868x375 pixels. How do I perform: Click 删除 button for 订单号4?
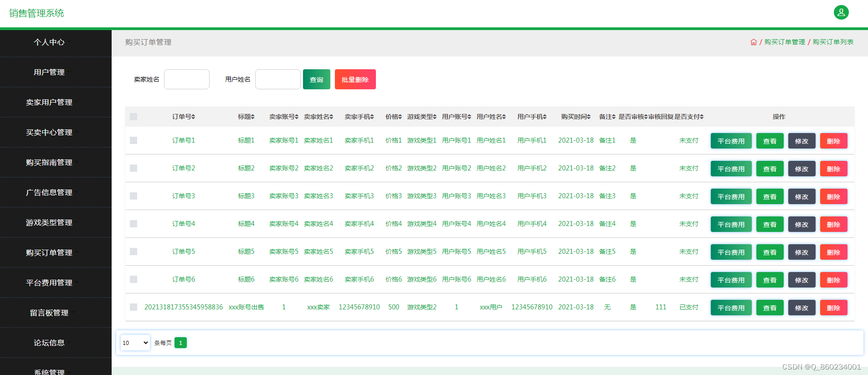834,224
